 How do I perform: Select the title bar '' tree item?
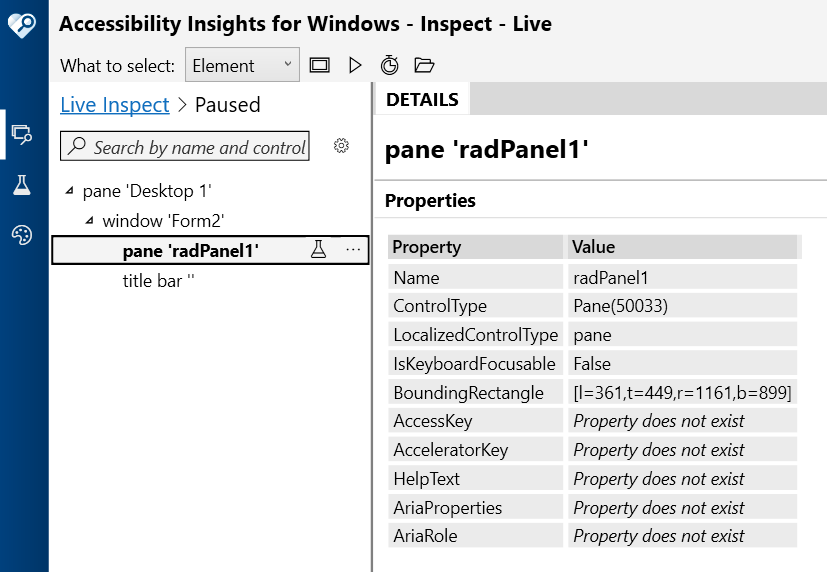tap(158, 281)
